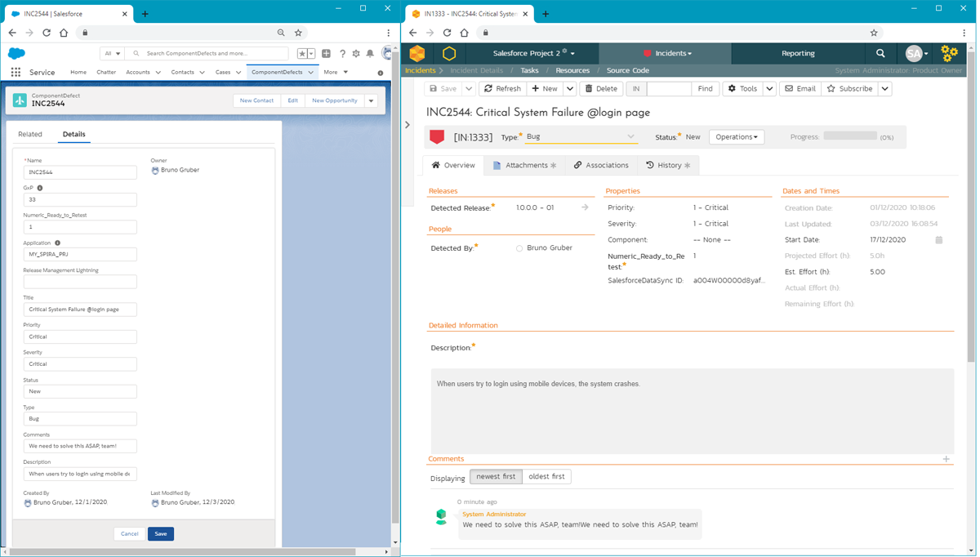The height and width of the screenshot is (557, 980).
Task: Open the Start Date calendar picker
Action: coord(938,240)
